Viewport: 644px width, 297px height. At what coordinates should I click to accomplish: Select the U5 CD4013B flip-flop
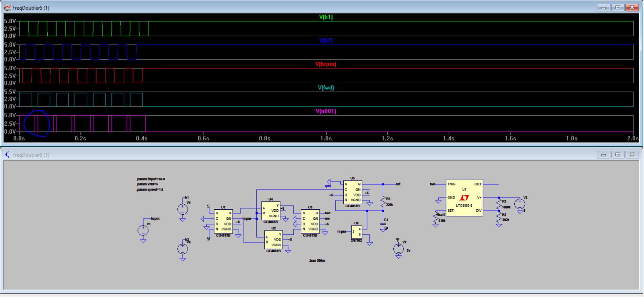353,192
